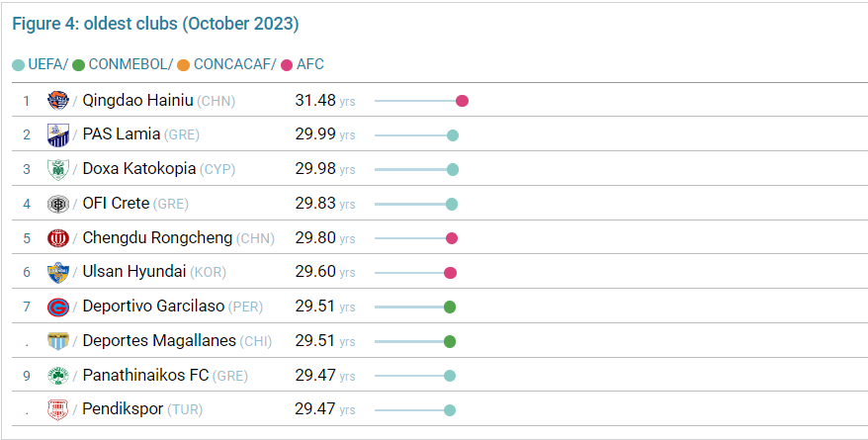The height and width of the screenshot is (440, 868).
Task: Click the Deportivo Garcilaso club crest
Action: pos(57,307)
